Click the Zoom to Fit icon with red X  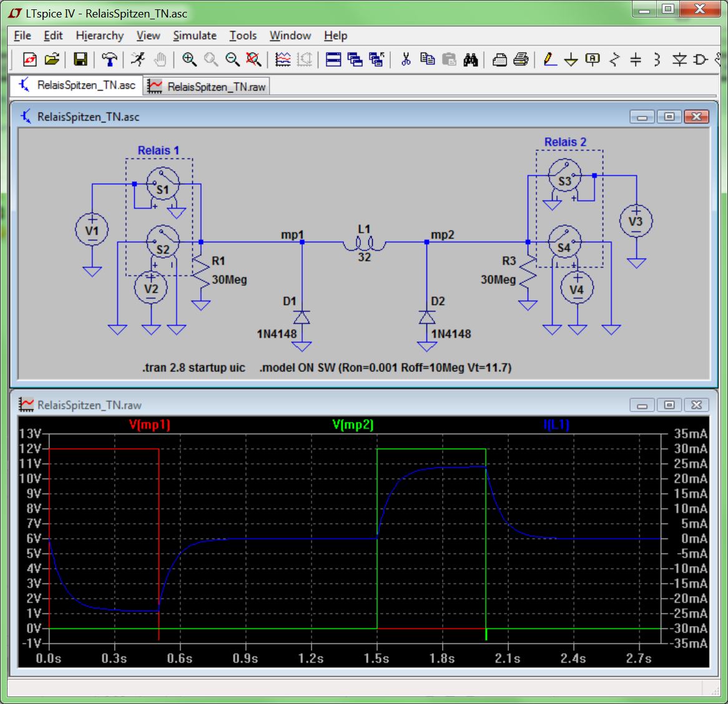tap(253, 59)
